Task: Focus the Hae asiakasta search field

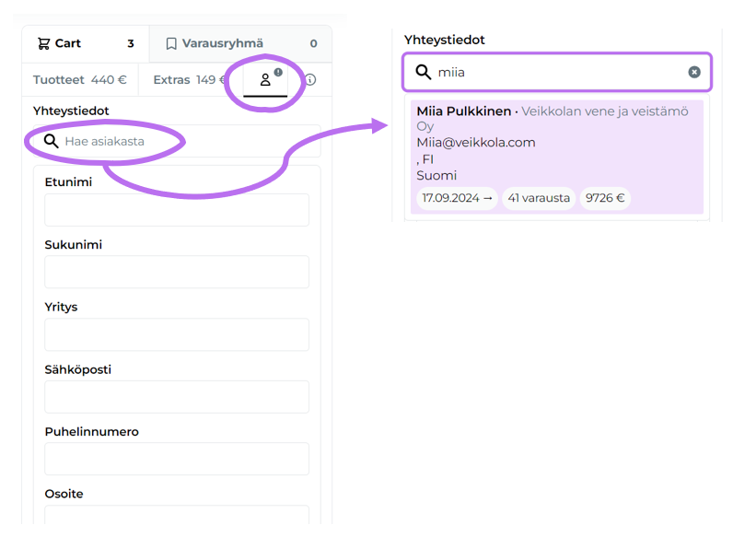Action: point(177,141)
